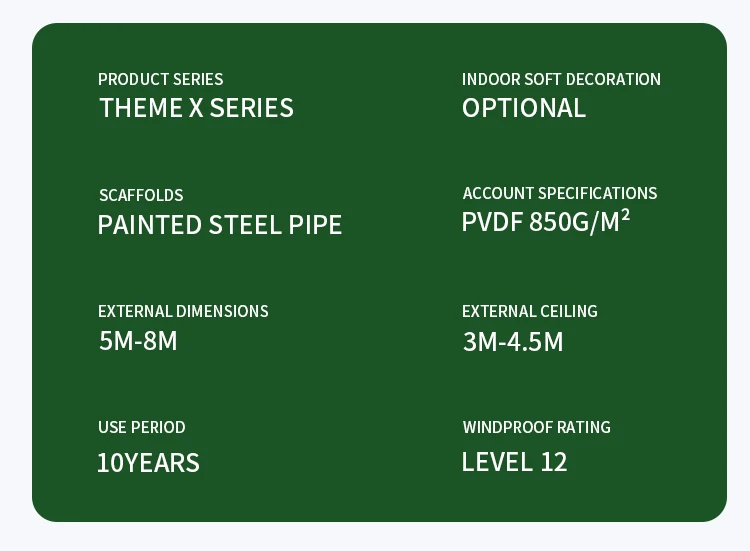Select the THEME X SERIES text
The width and height of the screenshot is (750, 551).
[x=196, y=108]
